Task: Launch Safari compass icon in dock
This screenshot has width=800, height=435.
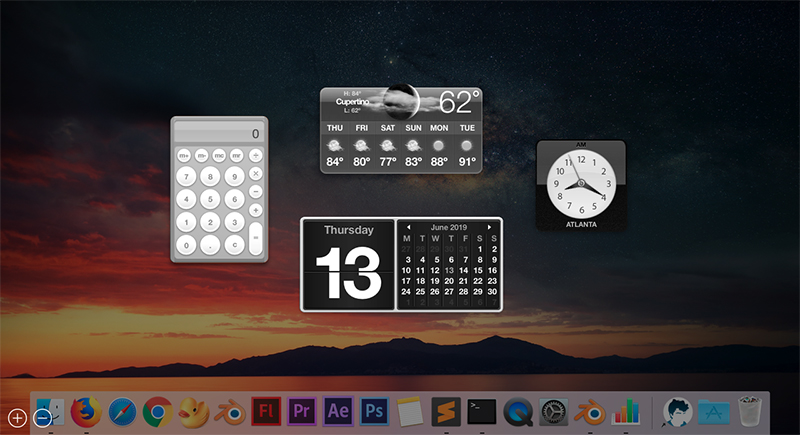Action: pyautogui.click(x=122, y=412)
